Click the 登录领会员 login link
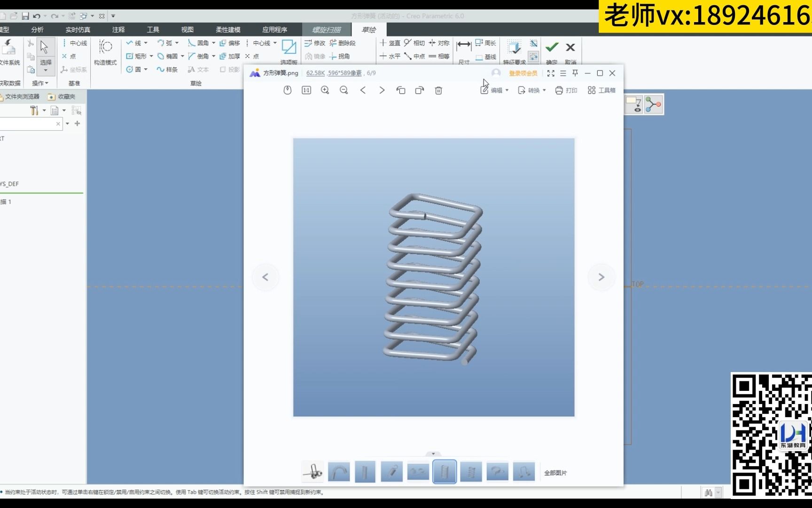 (x=523, y=73)
